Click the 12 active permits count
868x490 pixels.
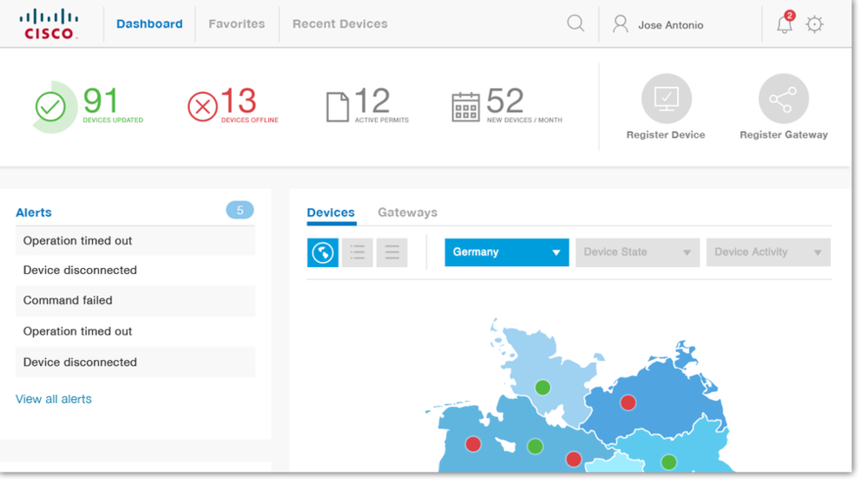(372, 101)
